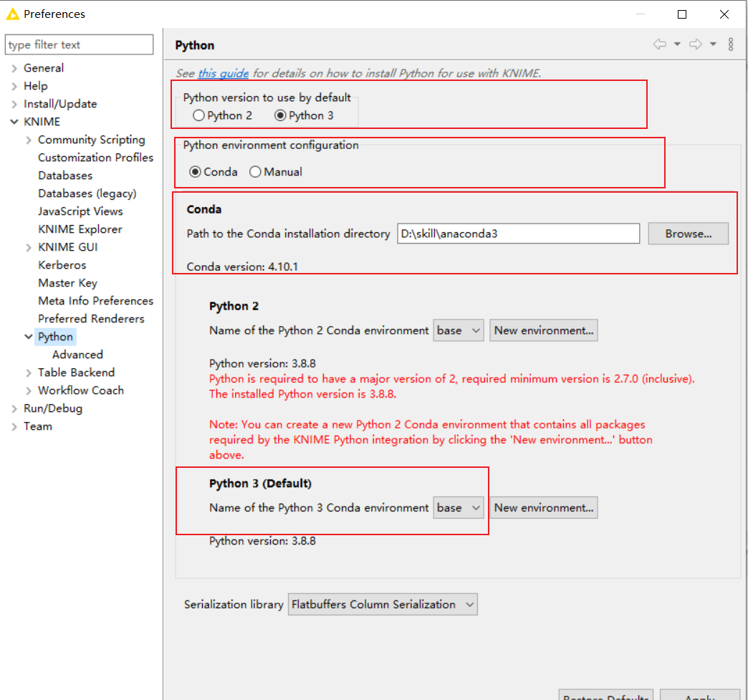The image size is (748, 700).
Task: Select Databases (legacy) page
Action: pyautogui.click(x=87, y=193)
